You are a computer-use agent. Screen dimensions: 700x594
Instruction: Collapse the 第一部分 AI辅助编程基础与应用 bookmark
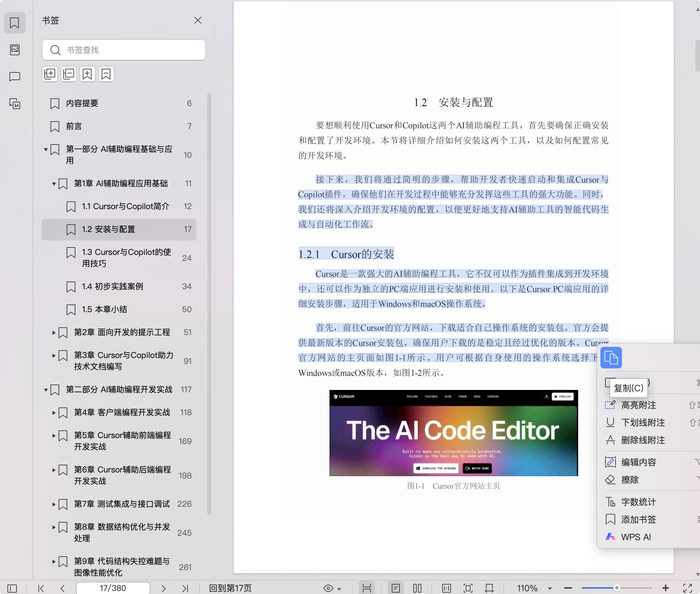point(46,150)
